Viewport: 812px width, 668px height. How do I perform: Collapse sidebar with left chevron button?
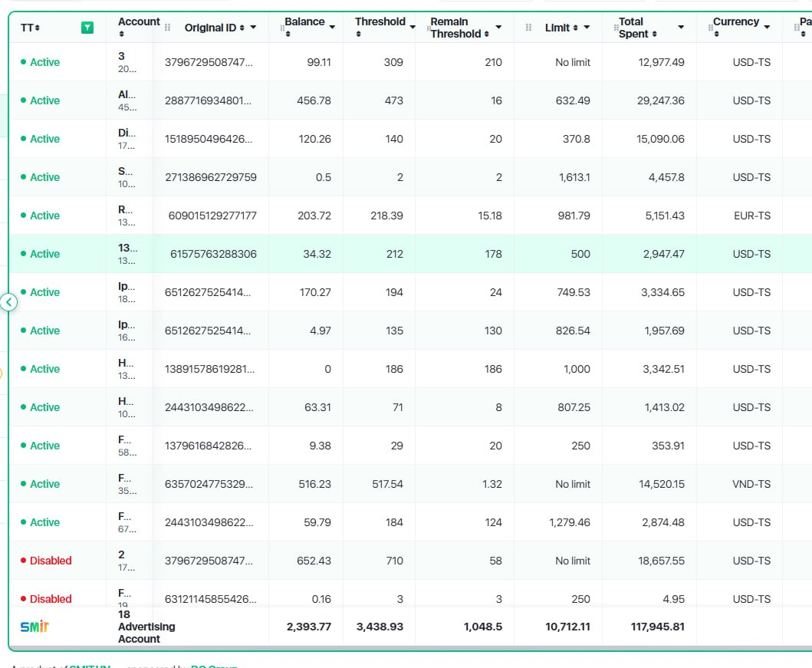(x=8, y=302)
